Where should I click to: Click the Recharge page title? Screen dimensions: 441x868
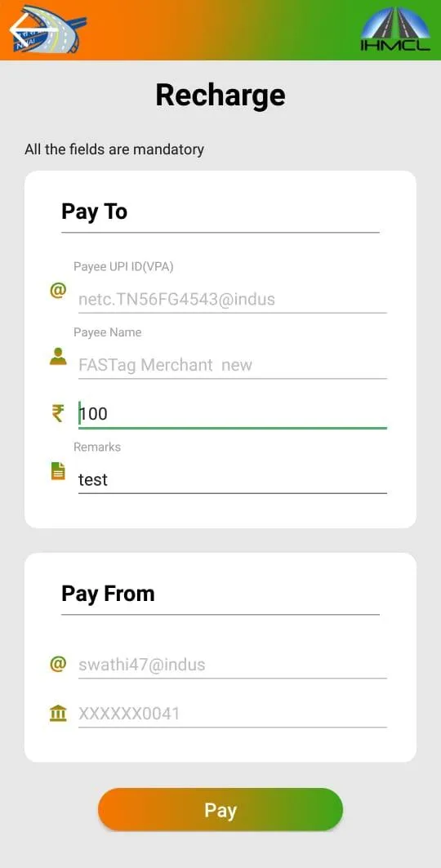[x=220, y=96]
